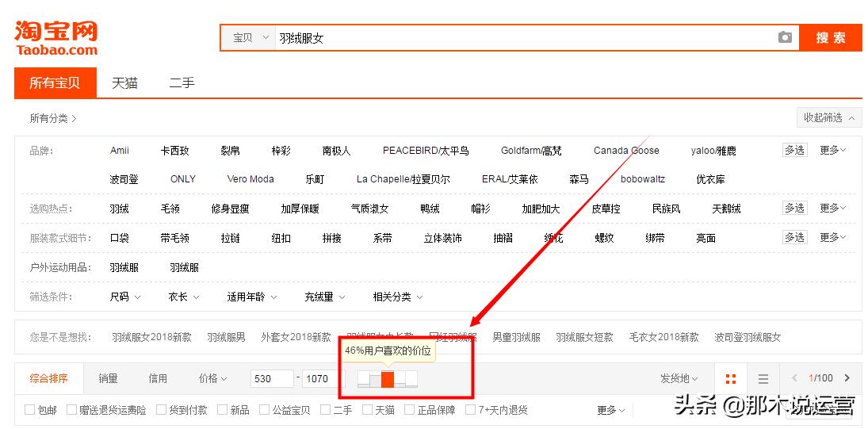This screenshot has height=429, width=868.
Task: Tick the 天猫 checkbox in filter row
Action: point(368,410)
